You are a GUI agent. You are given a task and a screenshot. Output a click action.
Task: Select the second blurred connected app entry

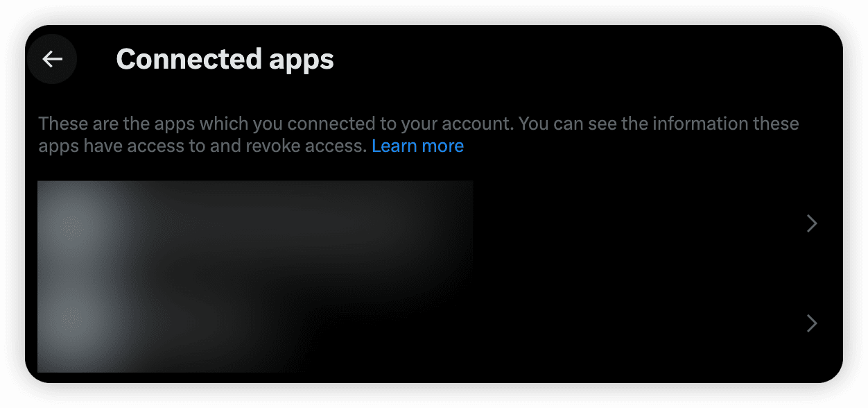pyautogui.click(x=434, y=323)
